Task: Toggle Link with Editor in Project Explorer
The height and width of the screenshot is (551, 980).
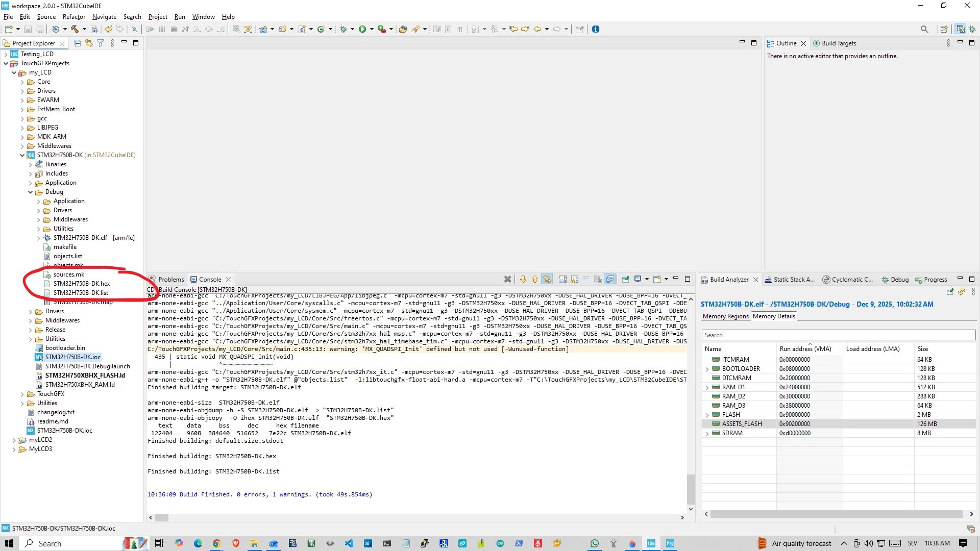Action: click(89, 43)
